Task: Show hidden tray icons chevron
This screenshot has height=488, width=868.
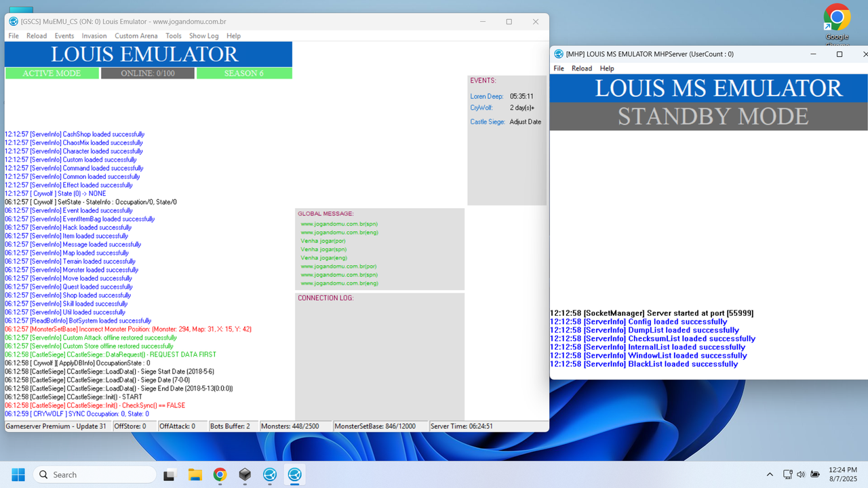Action: pos(770,474)
